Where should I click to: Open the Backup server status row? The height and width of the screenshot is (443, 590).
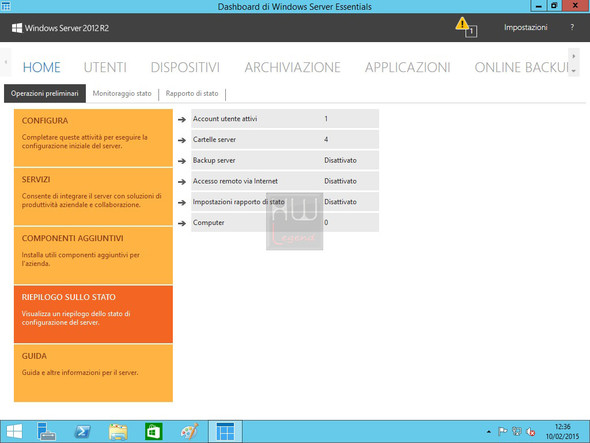click(285, 160)
